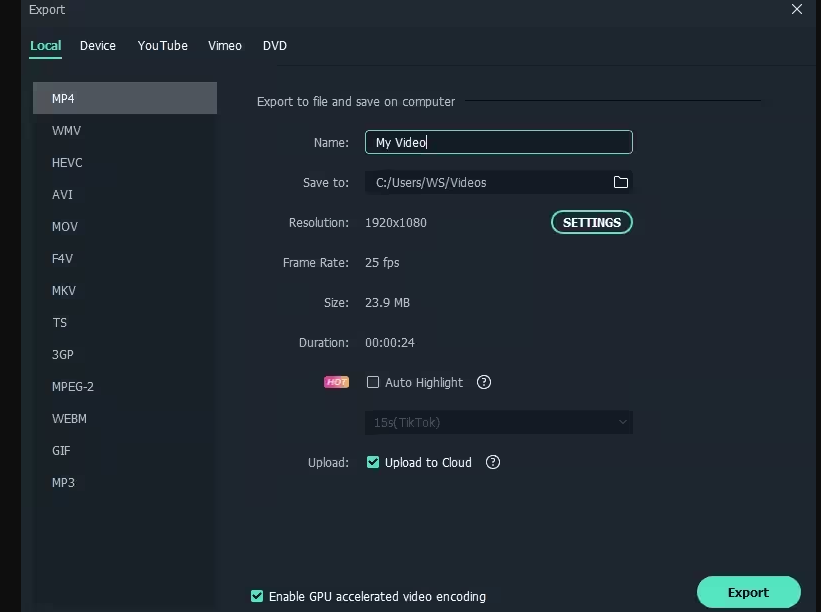Select the WMV format
Image resolution: width=821 pixels, height=612 pixels.
click(125, 130)
